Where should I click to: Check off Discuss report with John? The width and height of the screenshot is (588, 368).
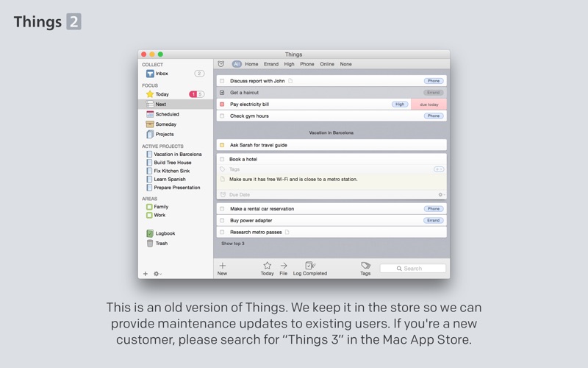tap(222, 81)
